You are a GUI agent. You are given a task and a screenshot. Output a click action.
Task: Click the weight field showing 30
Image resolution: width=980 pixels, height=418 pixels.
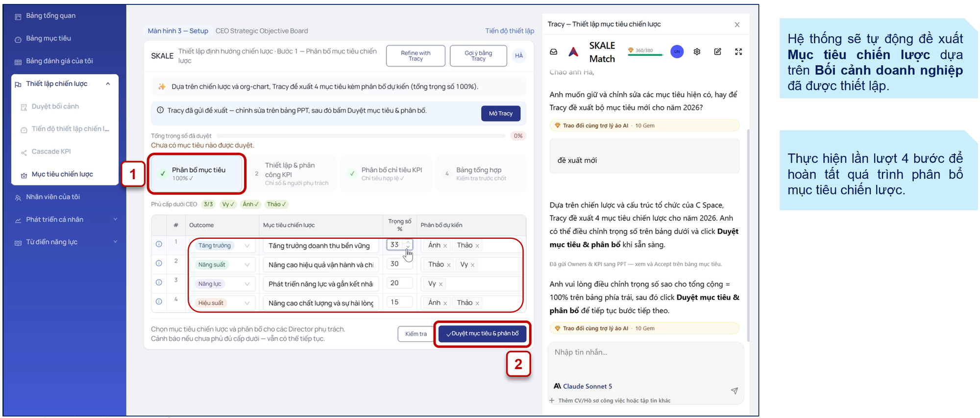click(x=400, y=264)
